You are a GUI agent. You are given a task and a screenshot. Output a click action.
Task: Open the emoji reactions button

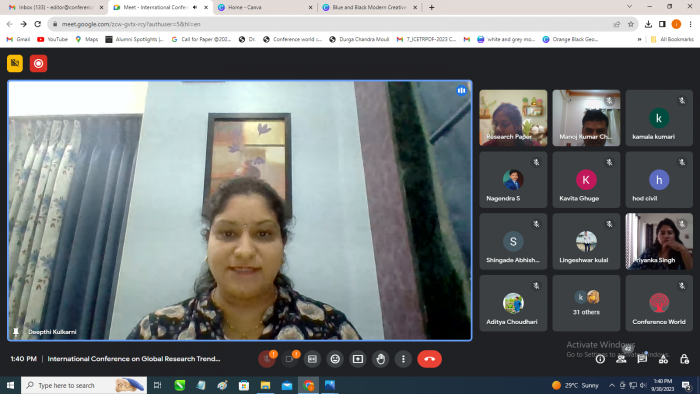[x=335, y=359]
